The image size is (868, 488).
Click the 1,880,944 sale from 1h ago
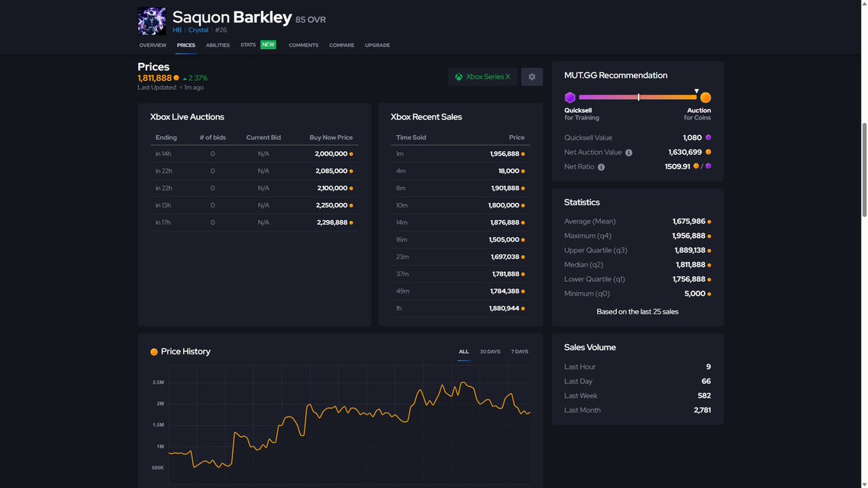pyautogui.click(x=504, y=308)
